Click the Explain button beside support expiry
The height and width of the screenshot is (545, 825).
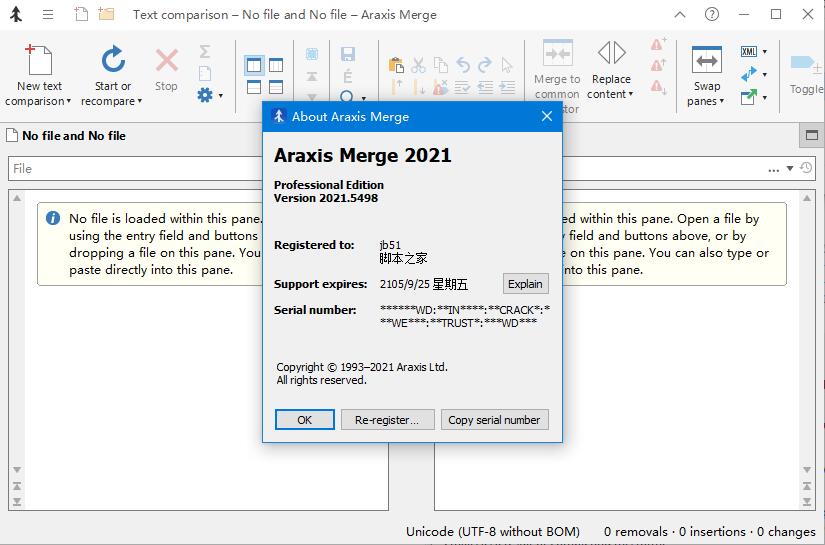point(525,284)
